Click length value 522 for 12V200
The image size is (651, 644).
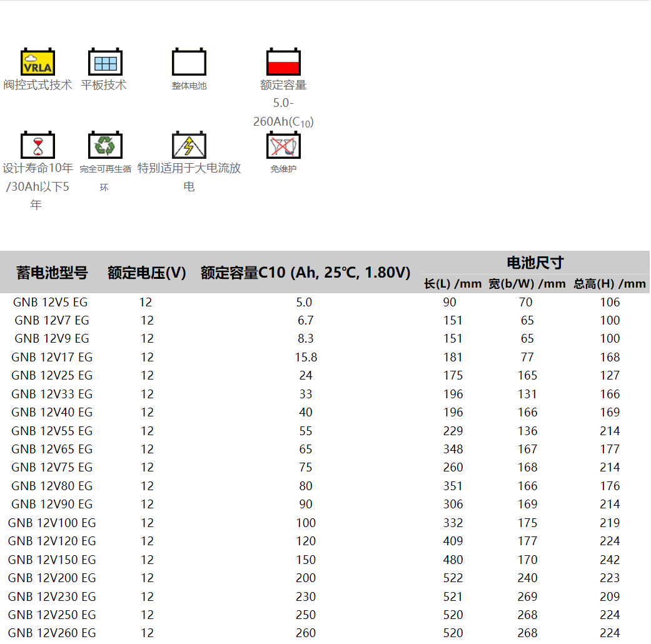pyautogui.click(x=453, y=578)
